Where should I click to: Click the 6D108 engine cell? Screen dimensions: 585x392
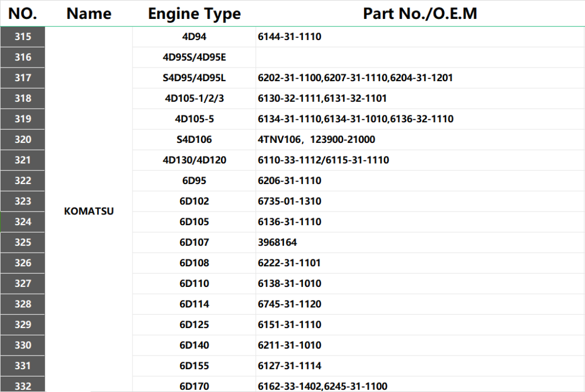pyautogui.click(x=194, y=263)
